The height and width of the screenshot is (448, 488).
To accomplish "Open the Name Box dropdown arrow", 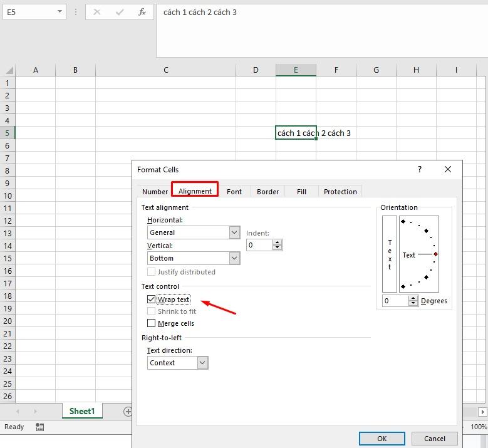I will (x=60, y=12).
